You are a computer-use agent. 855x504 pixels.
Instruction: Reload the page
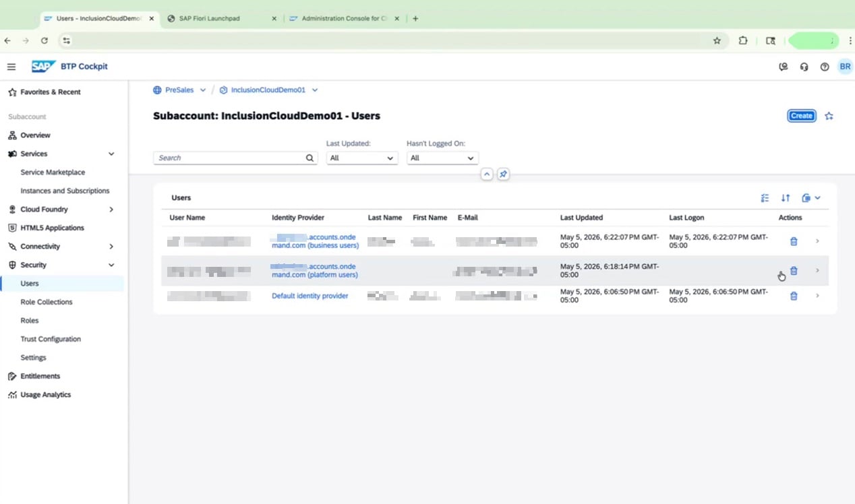(45, 40)
